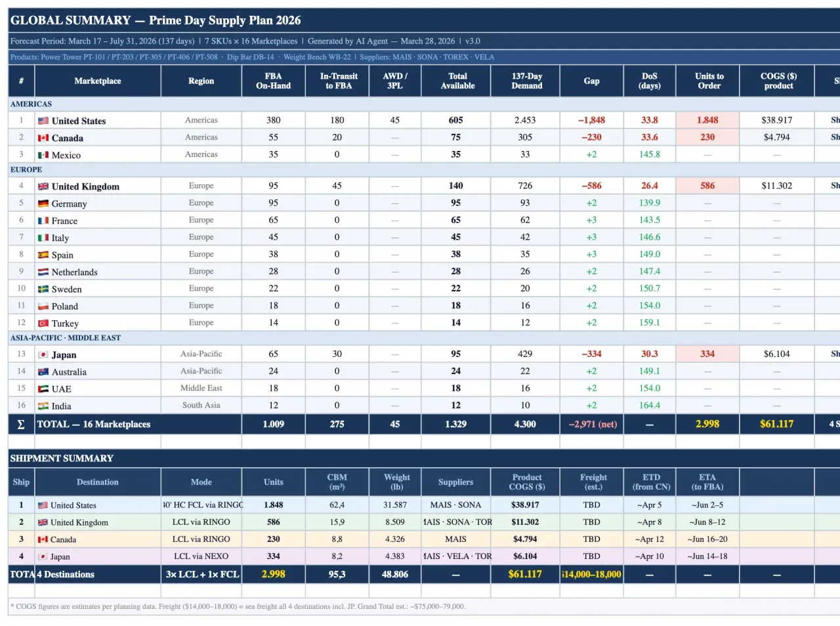Viewport: 840px width, 626px height.
Task: Select the Japan DoS cell '30.3'
Action: [x=650, y=354]
